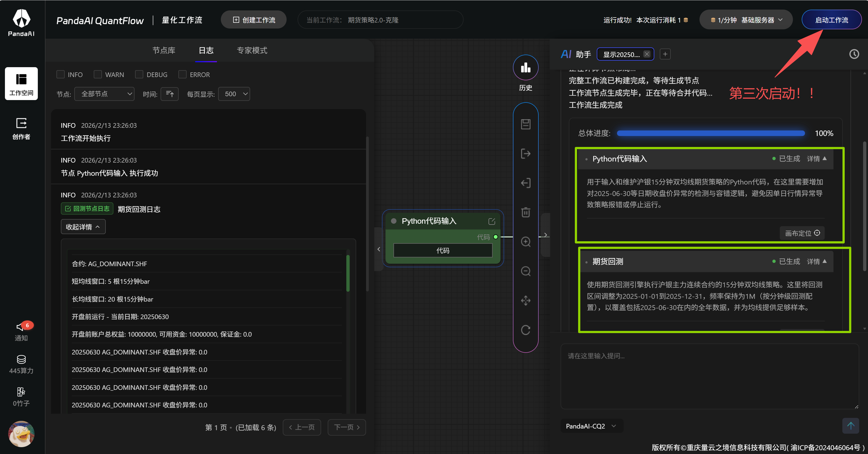868x454 pixels.
Task: Collapse 详情 for the 期货回测 card
Action: 817,262
